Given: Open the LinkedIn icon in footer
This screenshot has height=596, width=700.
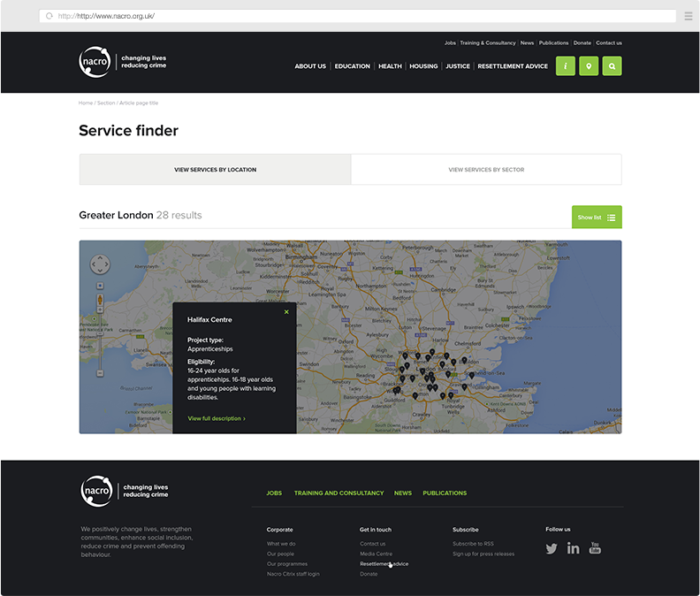Looking at the screenshot, I should point(574,548).
